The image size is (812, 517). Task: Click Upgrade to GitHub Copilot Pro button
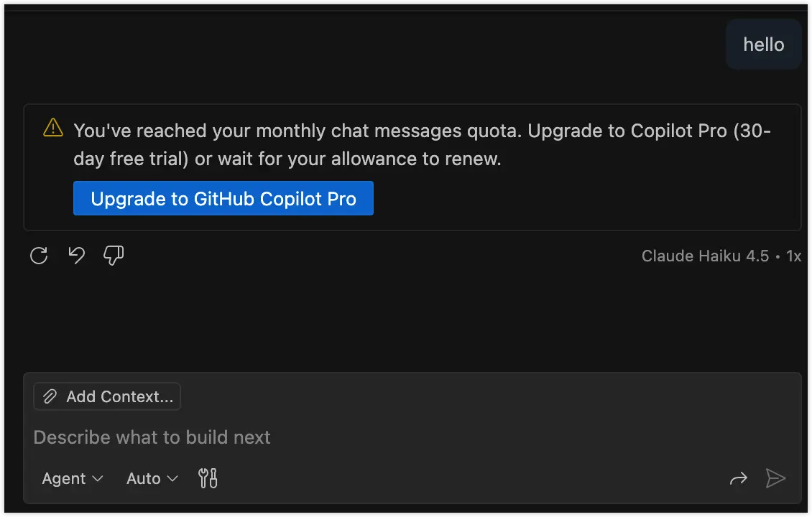(x=223, y=198)
